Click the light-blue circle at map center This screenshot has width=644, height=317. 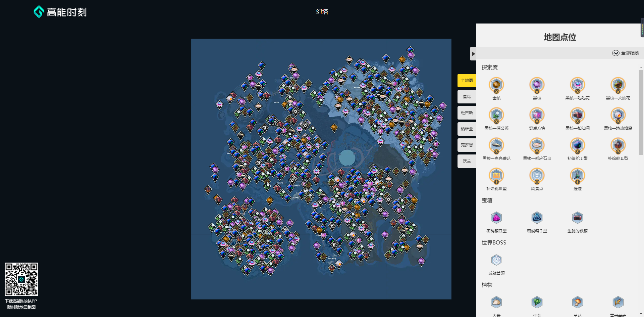point(347,158)
